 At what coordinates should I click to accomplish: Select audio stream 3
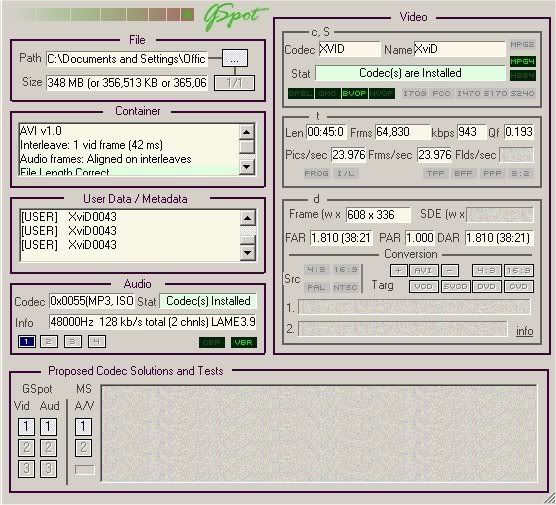[73, 342]
